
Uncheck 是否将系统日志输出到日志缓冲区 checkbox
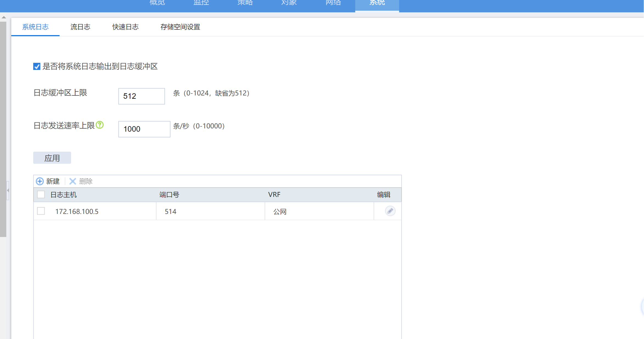tap(37, 66)
